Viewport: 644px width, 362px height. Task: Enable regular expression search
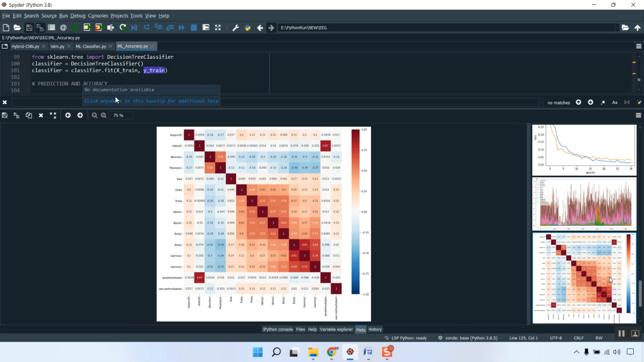[602, 102]
